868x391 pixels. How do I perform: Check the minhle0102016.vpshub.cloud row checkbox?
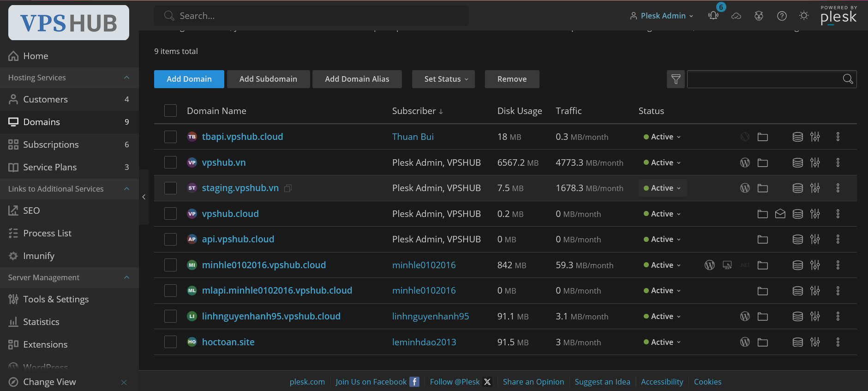tap(171, 265)
